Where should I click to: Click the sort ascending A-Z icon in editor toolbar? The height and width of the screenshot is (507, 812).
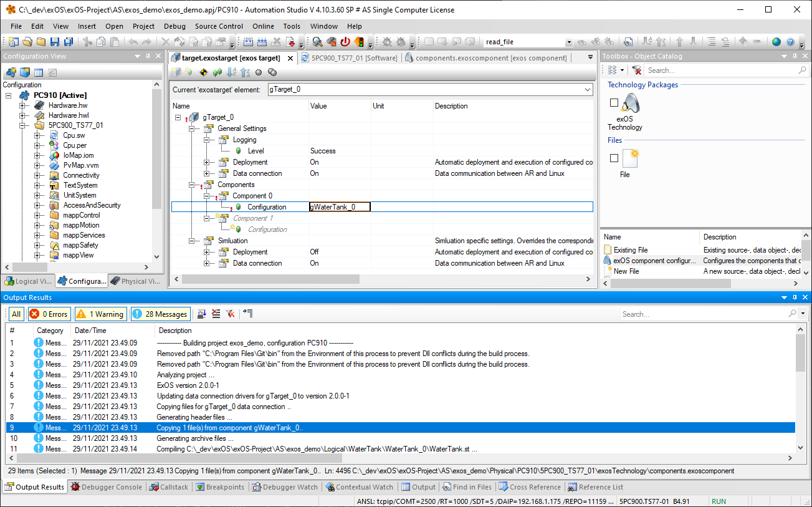(231, 72)
